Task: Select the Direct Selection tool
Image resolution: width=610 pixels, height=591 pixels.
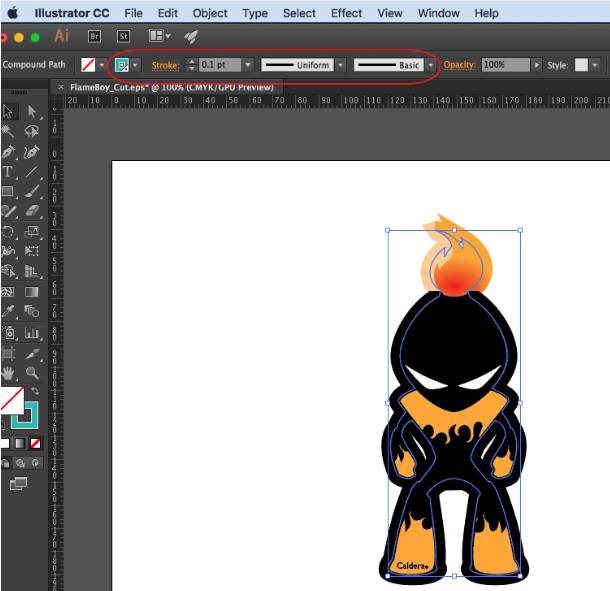Action: (x=32, y=112)
